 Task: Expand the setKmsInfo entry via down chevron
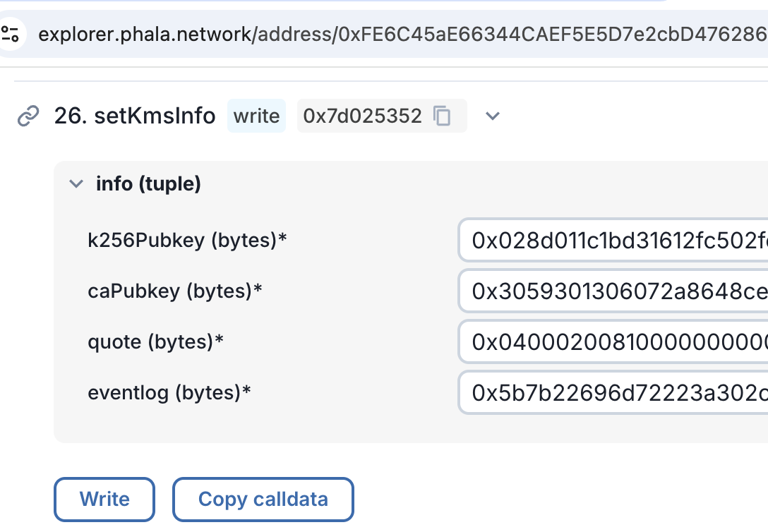pos(493,116)
